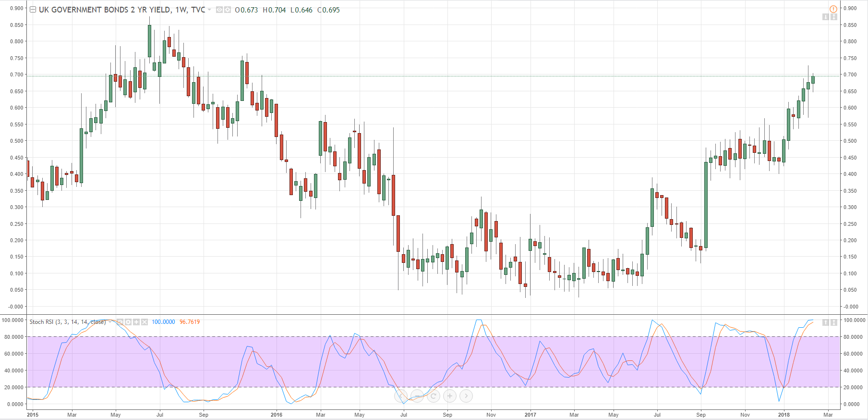Maximize the Stoch RSI pane
The image size is (868, 420).
(834, 322)
